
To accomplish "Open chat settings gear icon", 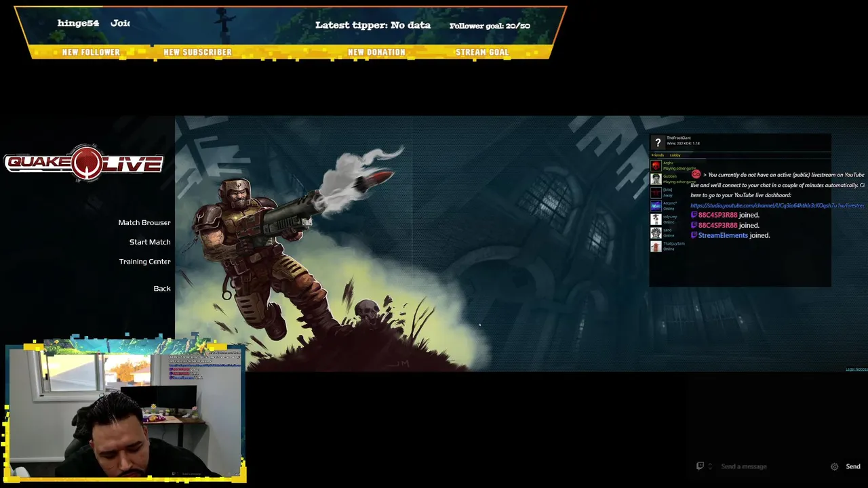I will pyautogui.click(x=835, y=466).
